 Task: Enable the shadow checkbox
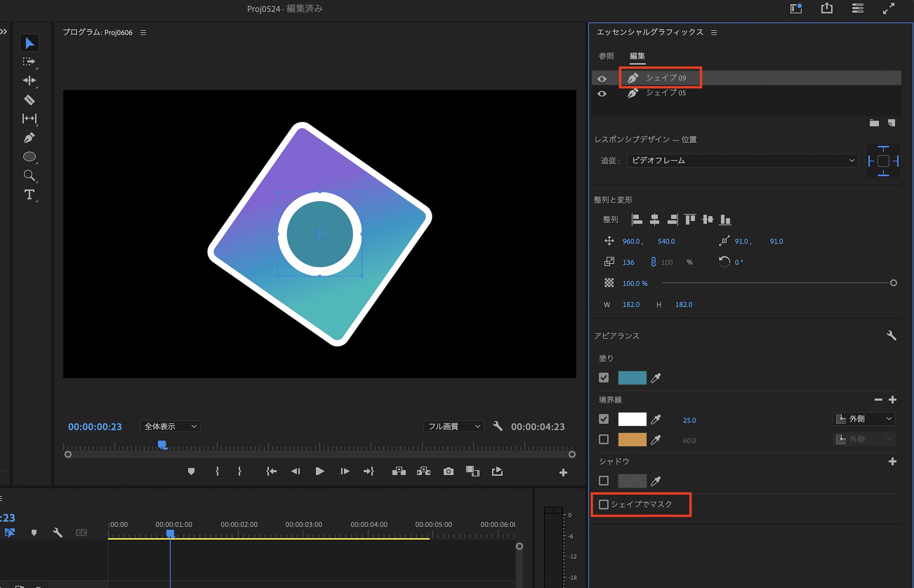pos(604,481)
